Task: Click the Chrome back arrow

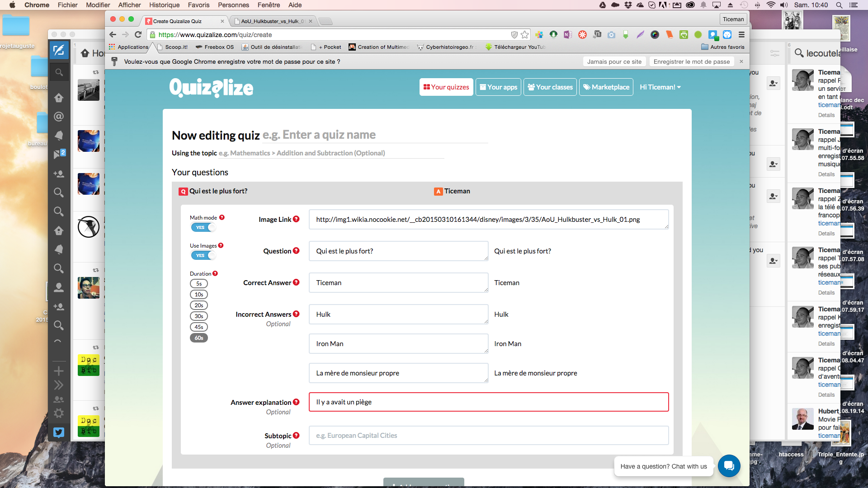Action: [113, 35]
